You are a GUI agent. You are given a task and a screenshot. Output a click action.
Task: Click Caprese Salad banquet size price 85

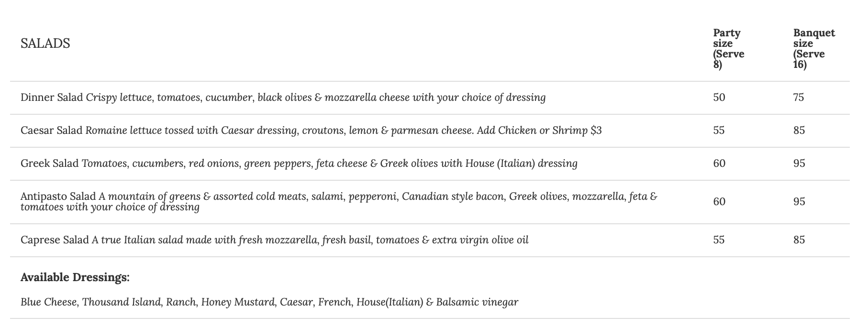[x=799, y=240]
